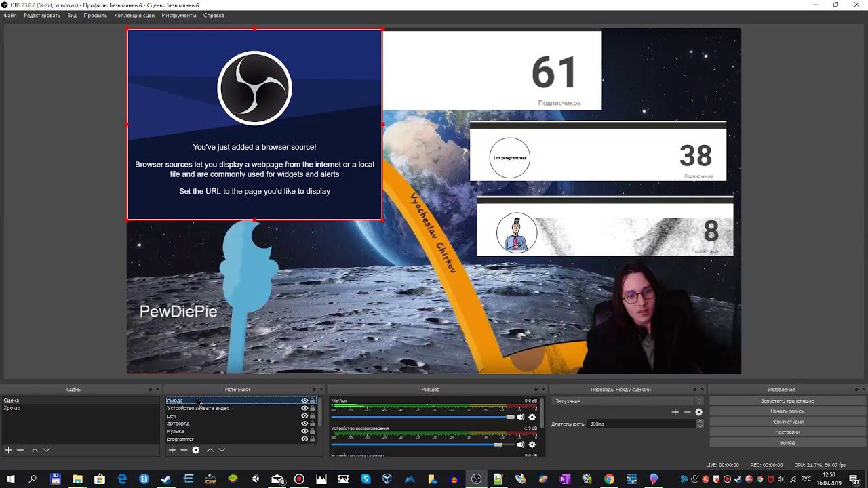Enable Режим студии
The width and height of the screenshot is (868, 488).
point(787,422)
